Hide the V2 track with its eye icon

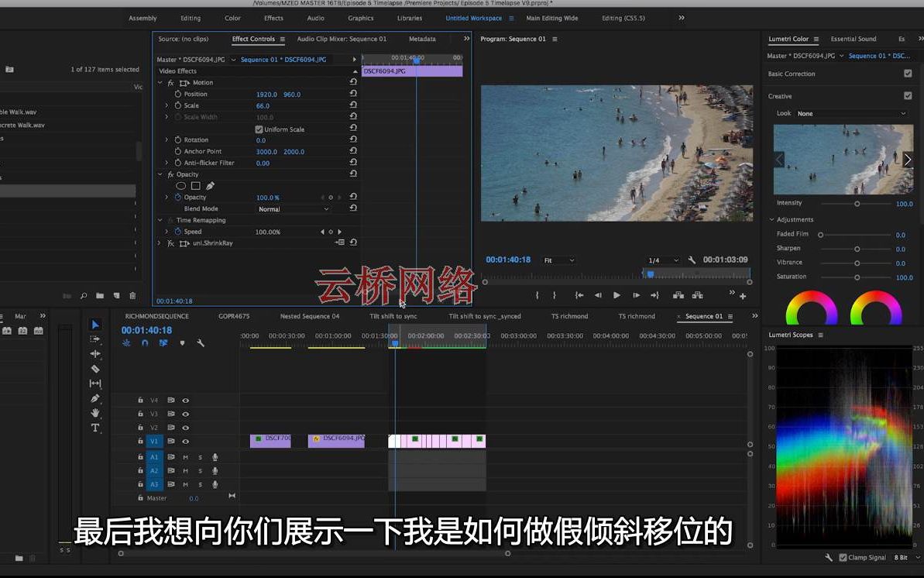[185, 427]
